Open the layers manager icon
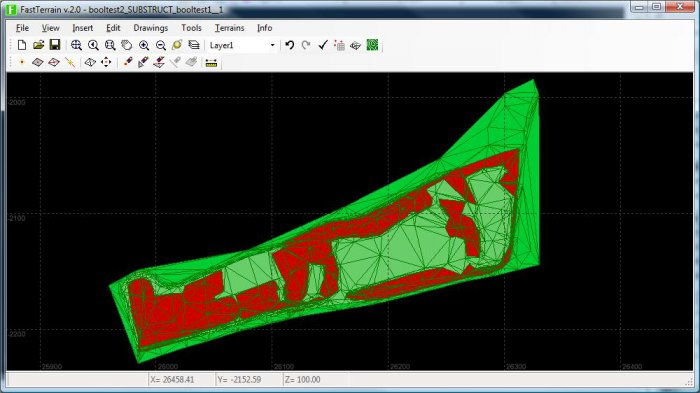Viewport: 700px width, 393px height. pos(194,45)
